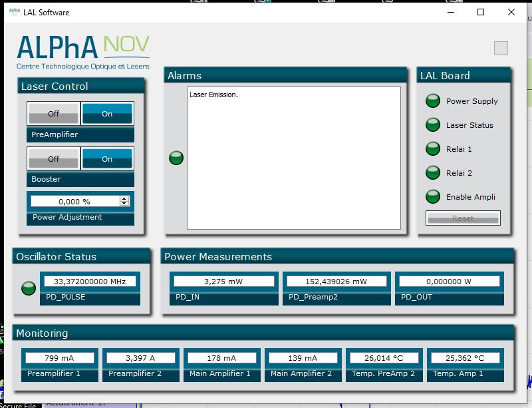Screen dimensions: 532x408
Task: Click the ALPhA app icon in title bar
Action: [x=14, y=12]
